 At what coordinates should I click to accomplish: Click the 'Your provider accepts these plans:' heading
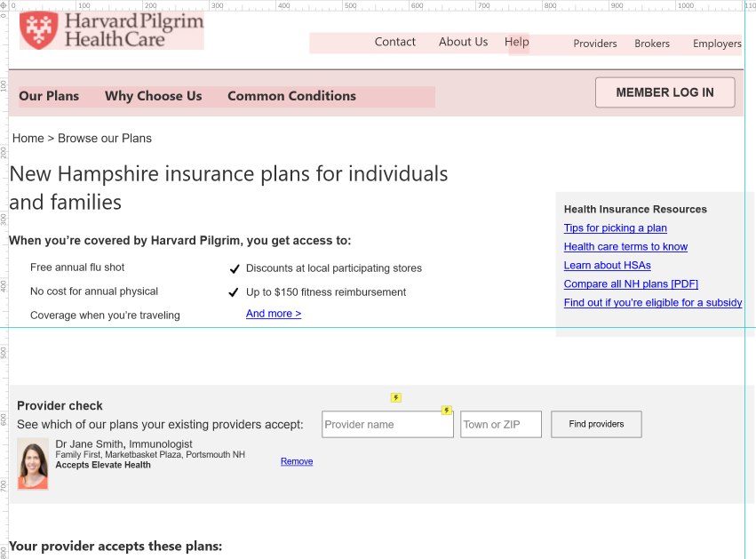115,547
